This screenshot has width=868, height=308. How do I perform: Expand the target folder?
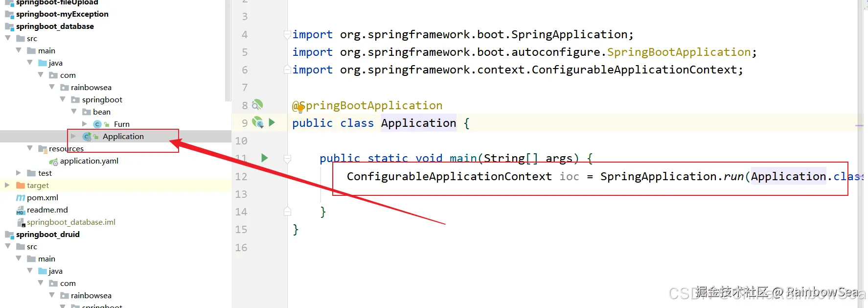pyautogui.click(x=7, y=185)
